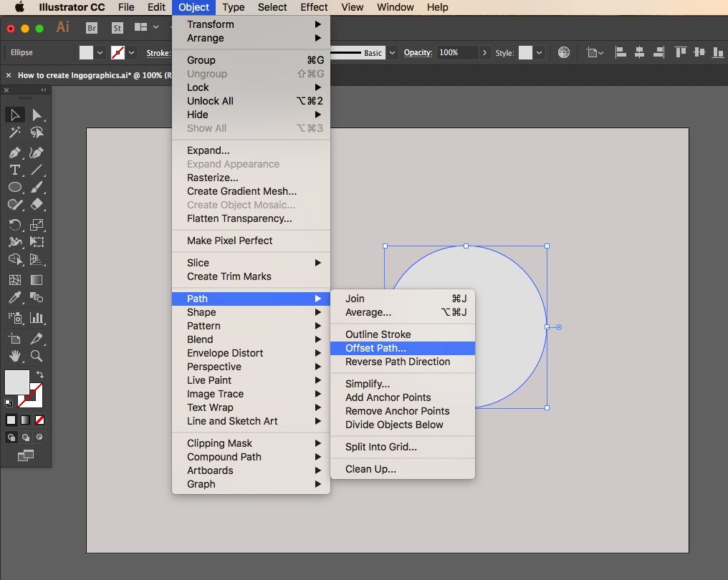Click the Opacity 100% input field
The image size is (728, 580).
point(457,52)
